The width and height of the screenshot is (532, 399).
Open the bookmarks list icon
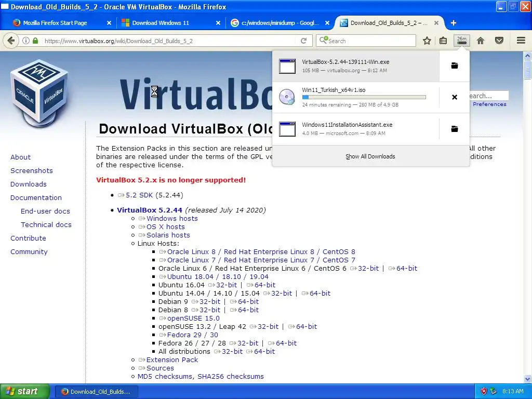click(x=443, y=41)
